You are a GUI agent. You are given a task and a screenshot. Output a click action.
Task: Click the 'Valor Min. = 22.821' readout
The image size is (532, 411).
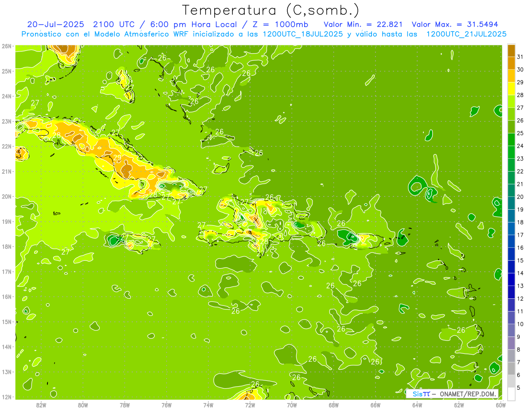pyautogui.click(x=364, y=24)
